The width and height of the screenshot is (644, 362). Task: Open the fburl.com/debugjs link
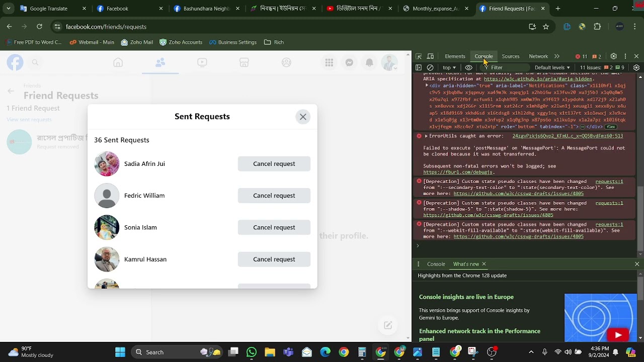[x=458, y=172]
